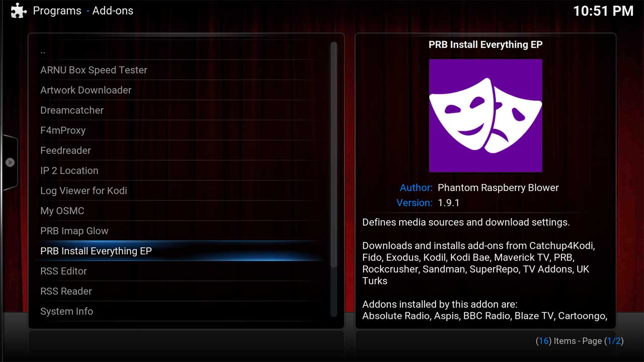
Task: Open System Info add-on
Action: tap(180, 311)
